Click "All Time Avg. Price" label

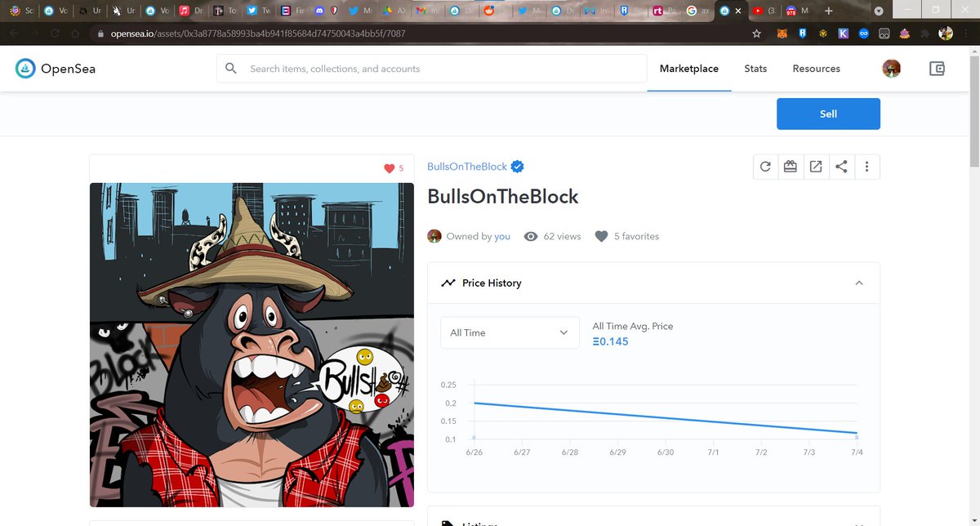[633, 326]
